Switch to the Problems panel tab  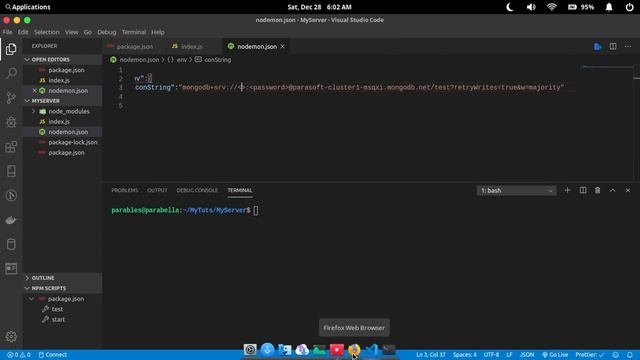[124, 190]
